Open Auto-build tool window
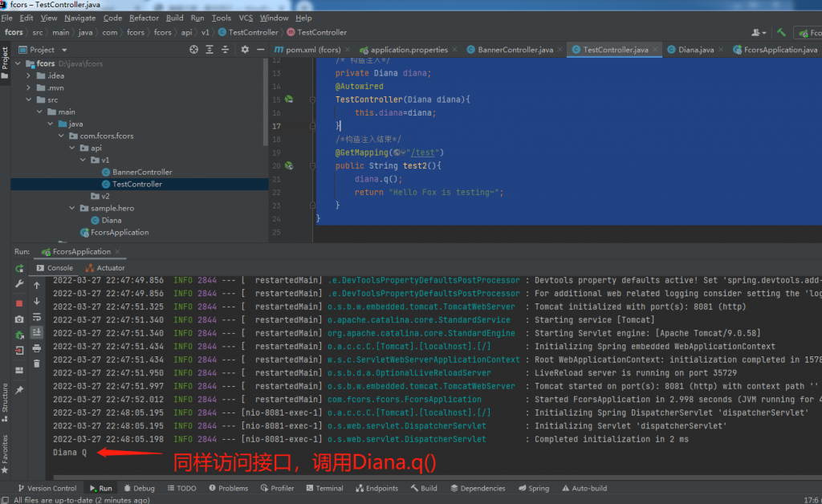822x504 pixels. click(584, 488)
